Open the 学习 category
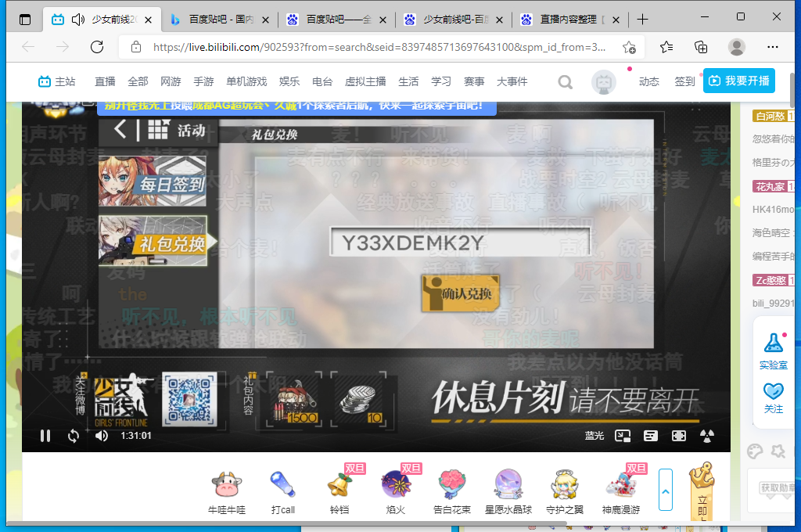The height and width of the screenshot is (532, 801). 441,82
